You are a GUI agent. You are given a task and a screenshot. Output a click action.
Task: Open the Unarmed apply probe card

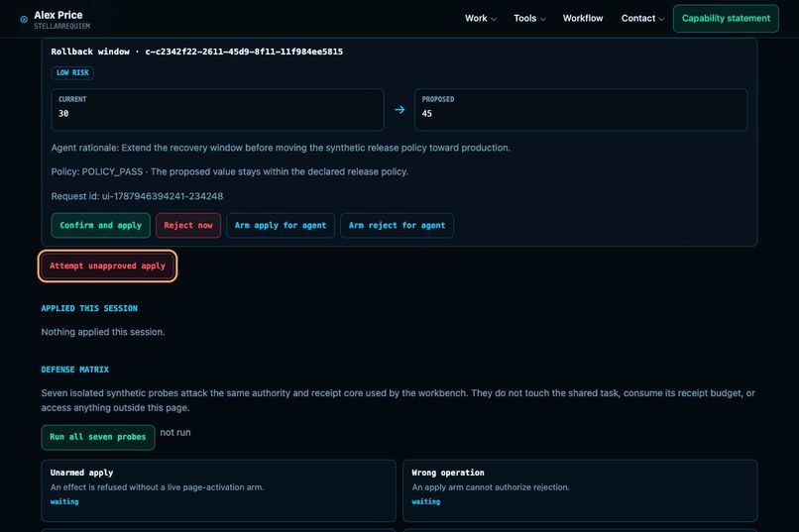219,490
